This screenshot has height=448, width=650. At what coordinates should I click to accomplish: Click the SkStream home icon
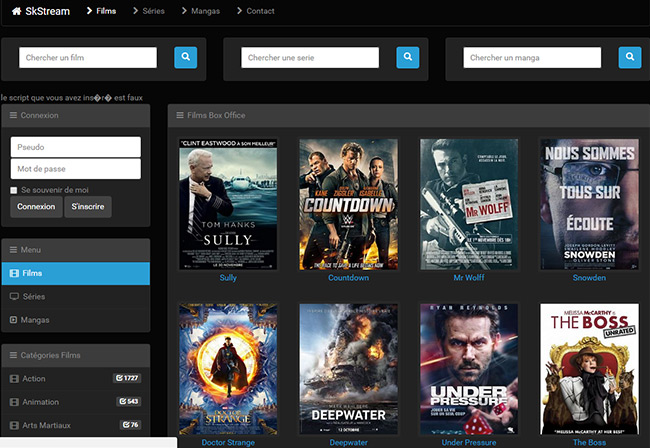(x=17, y=11)
